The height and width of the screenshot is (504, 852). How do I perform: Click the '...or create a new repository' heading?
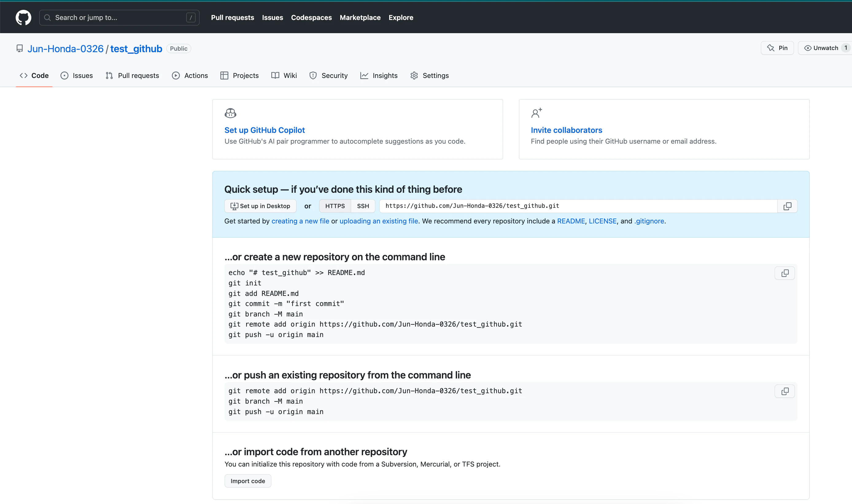click(x=335, y=257)
